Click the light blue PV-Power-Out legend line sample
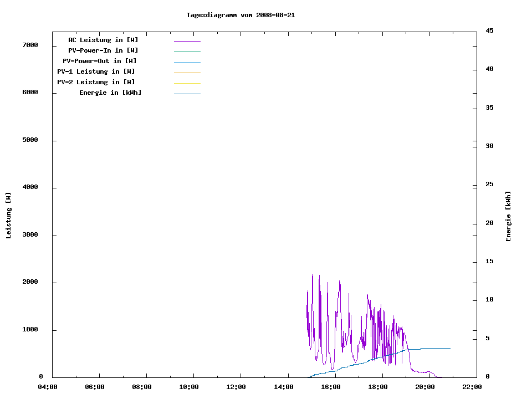Viewport: 532px width, 399px height. coord(187,62)
